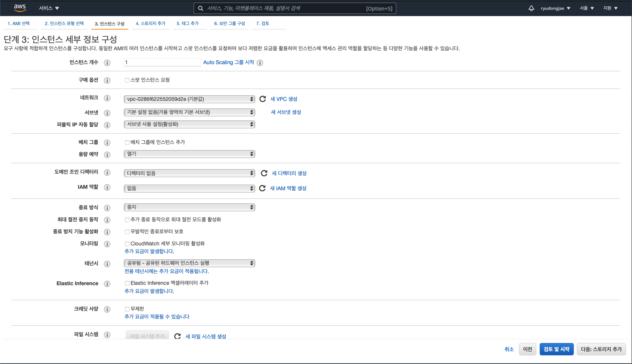
Task: Open the notifications bell icon
Action: pyautogui.click(x=531, y=8)
